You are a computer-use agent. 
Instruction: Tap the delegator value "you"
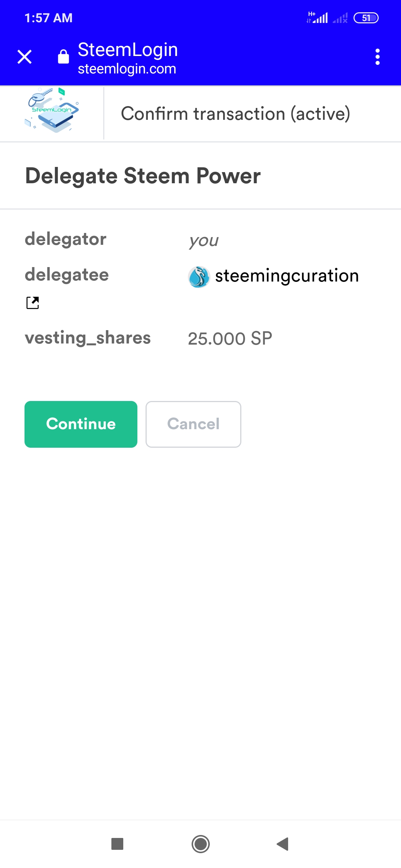click(x=203, y=240)
